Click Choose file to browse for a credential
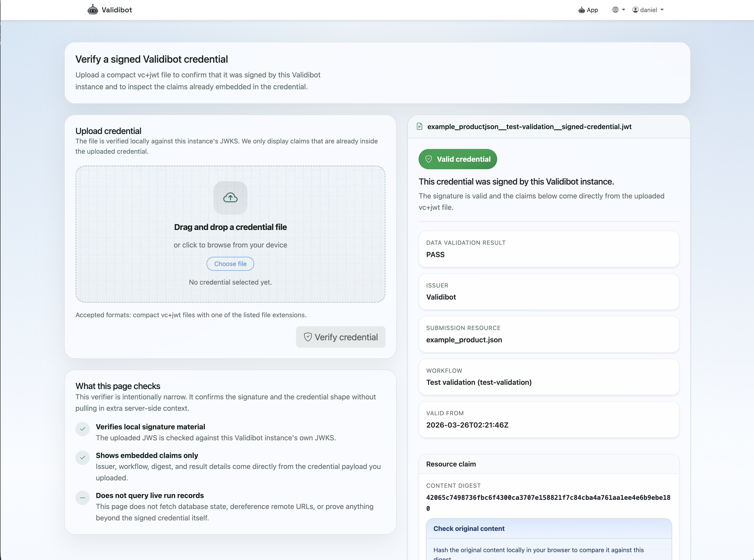This screenshot has width=754, height=560. click(230, 263)
